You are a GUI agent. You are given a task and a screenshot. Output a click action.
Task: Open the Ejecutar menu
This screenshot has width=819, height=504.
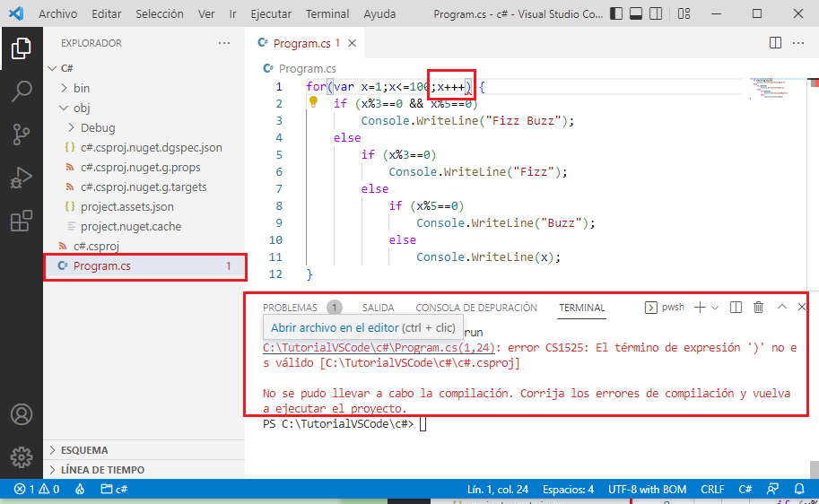[271, 14]
